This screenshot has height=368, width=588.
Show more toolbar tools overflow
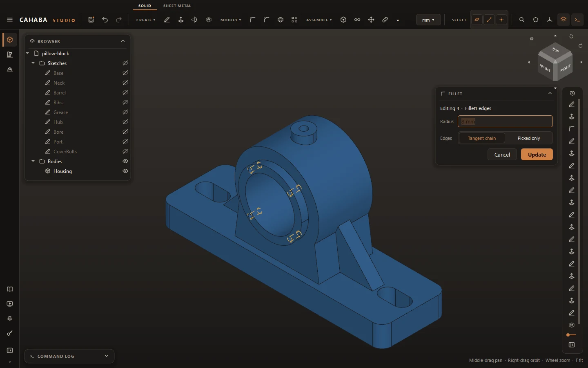click(x=398, y=20)
